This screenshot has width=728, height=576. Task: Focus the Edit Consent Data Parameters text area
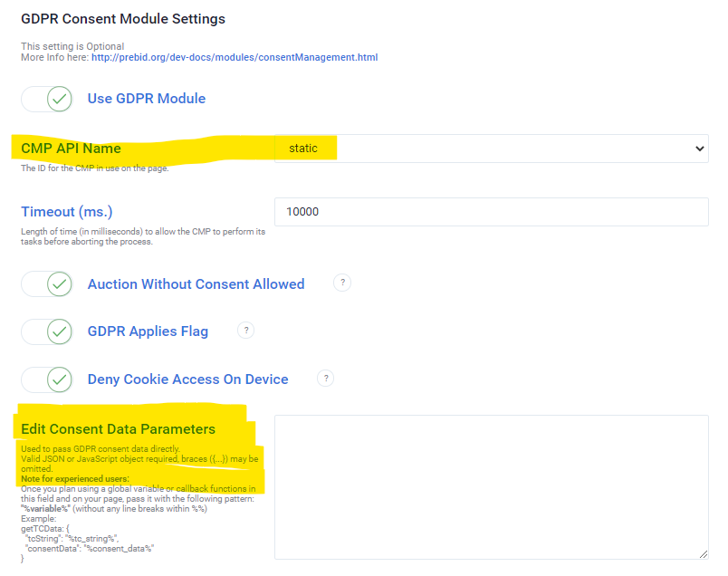491,486
